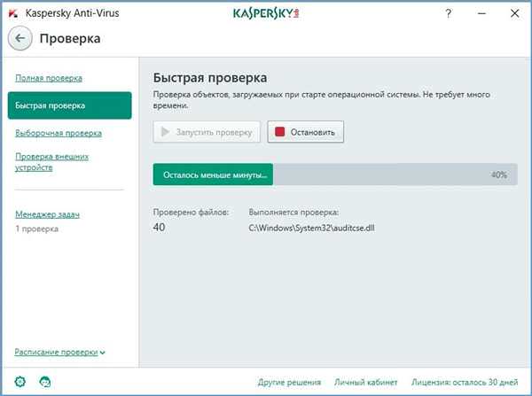The image size is (532, 396).
Task: Click the Выполняется проверка label
Action: pos(293,213)
